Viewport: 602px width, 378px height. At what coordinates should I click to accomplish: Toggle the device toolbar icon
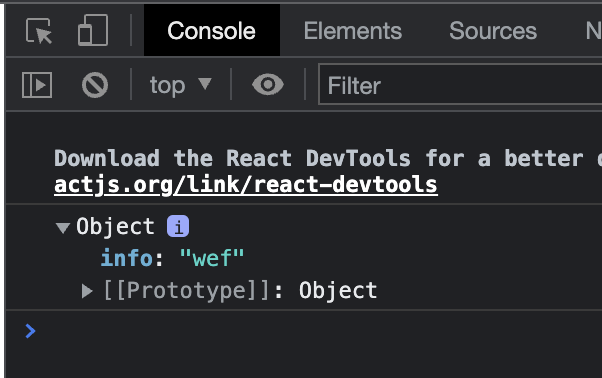coord(93,30)
